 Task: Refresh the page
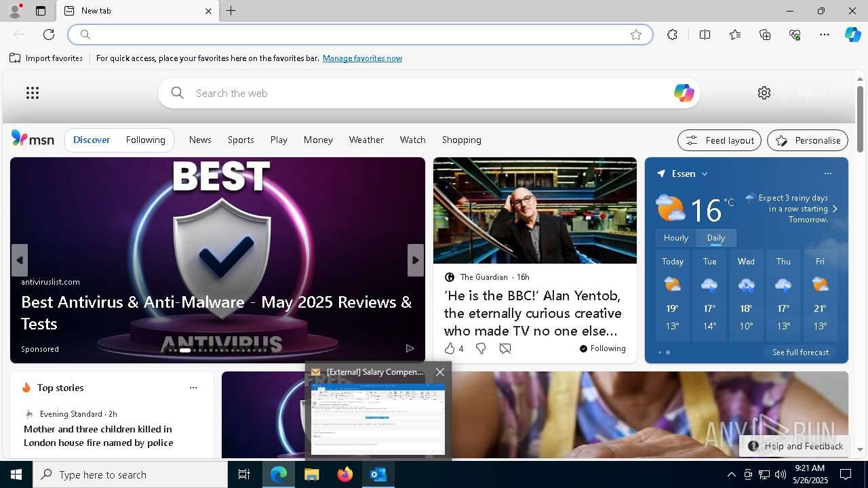(x=49, y=35)
